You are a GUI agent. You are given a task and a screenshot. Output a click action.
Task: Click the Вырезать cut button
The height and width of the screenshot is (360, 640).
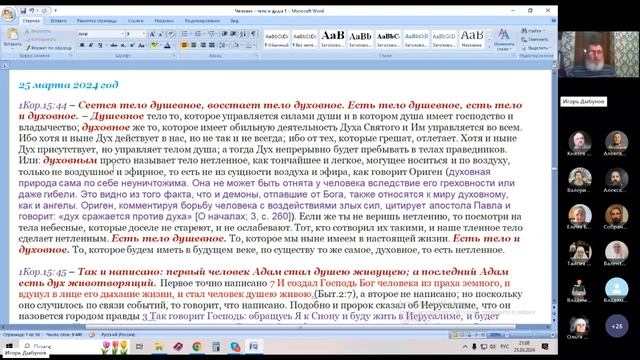[x=39, y=31]
